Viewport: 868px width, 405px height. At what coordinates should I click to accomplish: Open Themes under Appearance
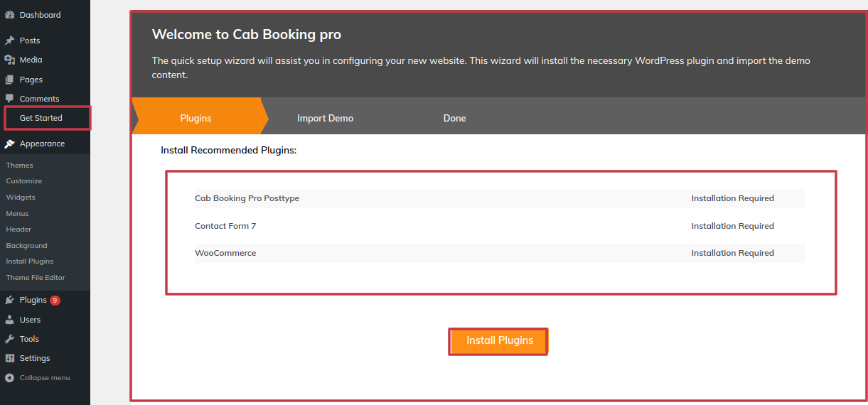tap(20, 165)
